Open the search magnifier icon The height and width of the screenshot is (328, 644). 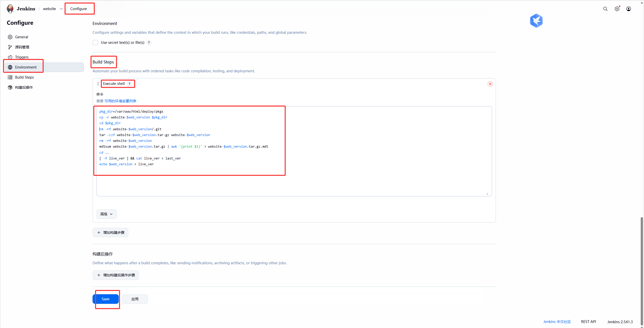click(605, 9)
